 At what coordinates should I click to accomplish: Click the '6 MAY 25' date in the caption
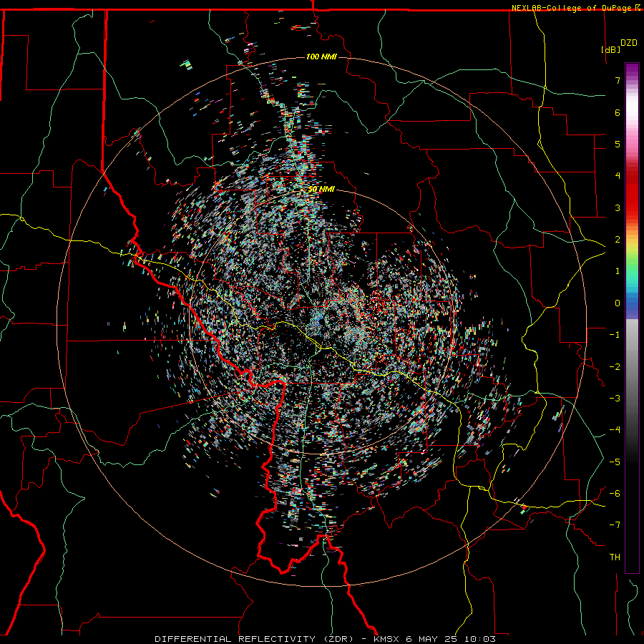[432, 639]
